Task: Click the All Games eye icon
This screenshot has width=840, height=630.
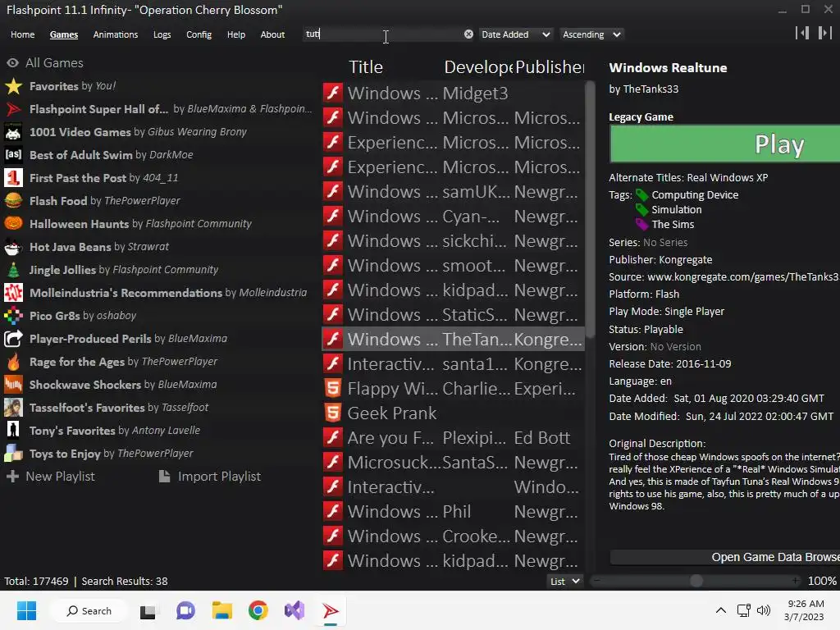Action: (x=13, y=62)
